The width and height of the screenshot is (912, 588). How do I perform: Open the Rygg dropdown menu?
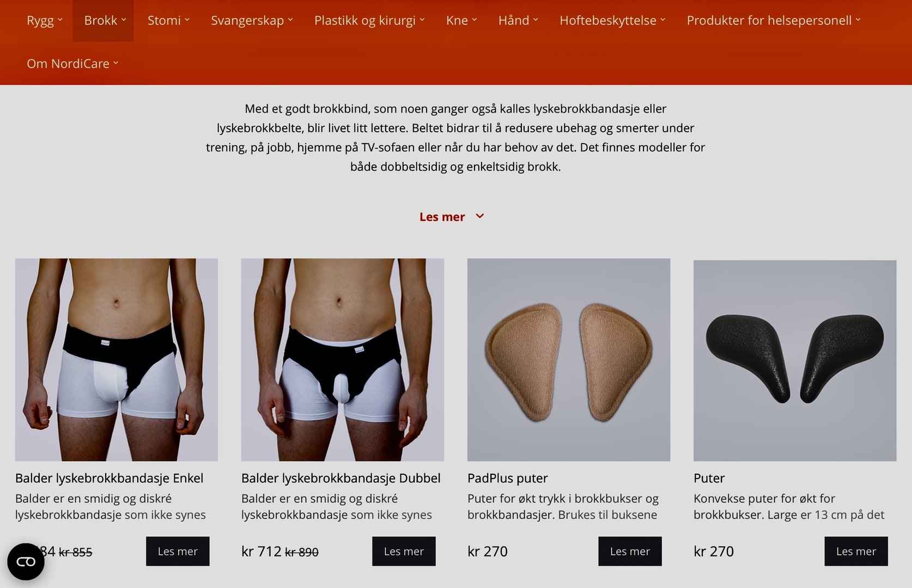(45, 21)
